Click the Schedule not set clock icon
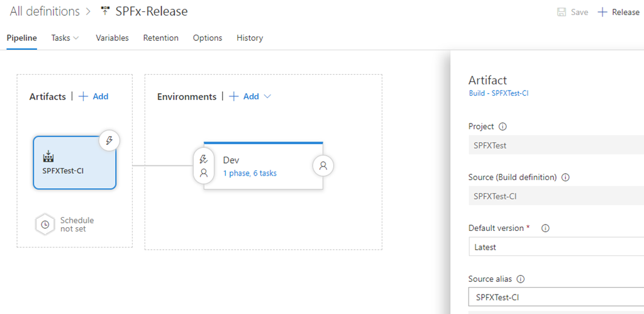 45,225
